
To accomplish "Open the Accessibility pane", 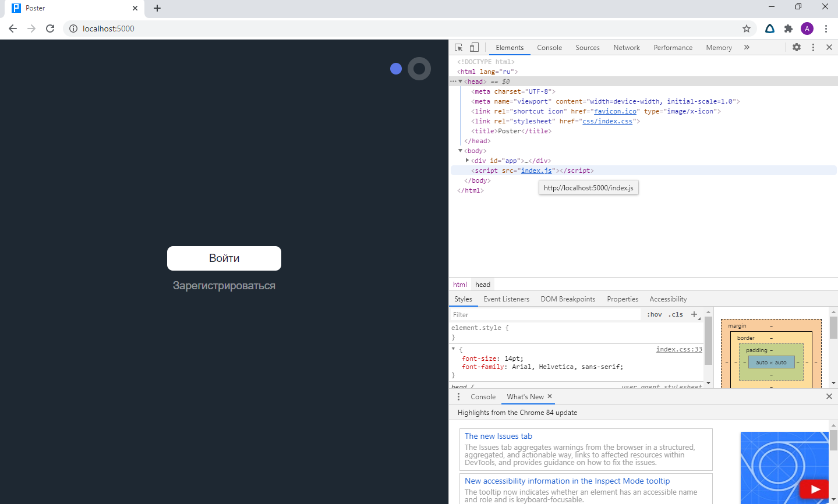I will point(668,299).
